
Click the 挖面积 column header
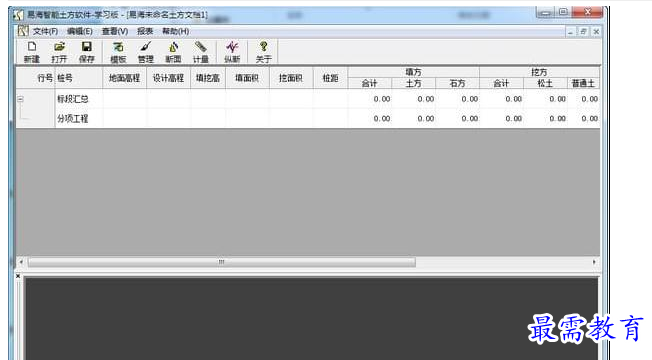[x=291, y=78]
